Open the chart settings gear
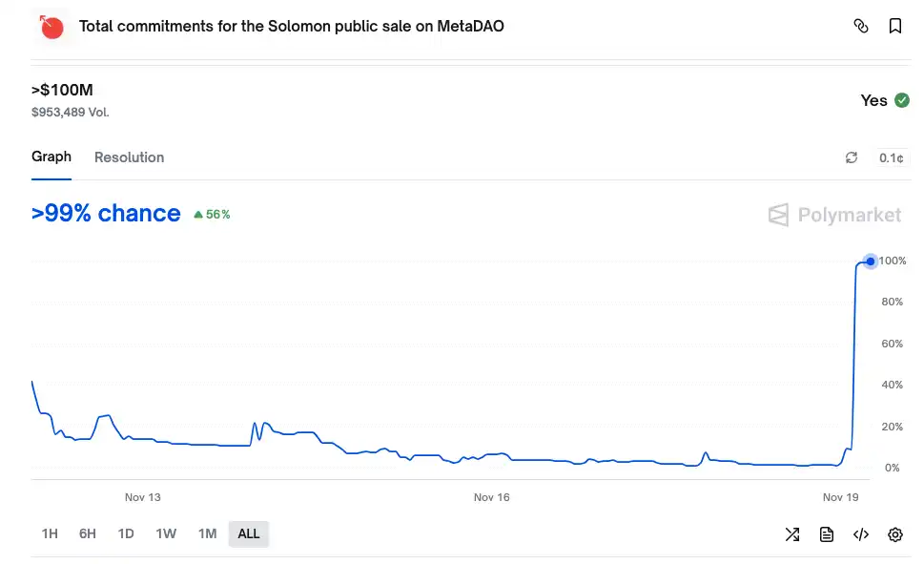The image size is (924, 564). (893, 534)
